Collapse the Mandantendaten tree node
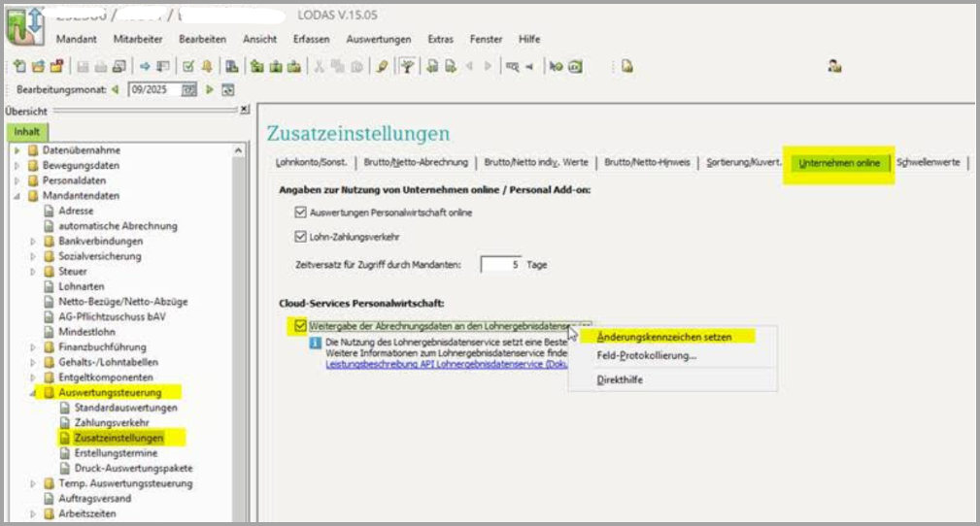The width and height of the screenshot is (980, 526). [x=18, y=195]
